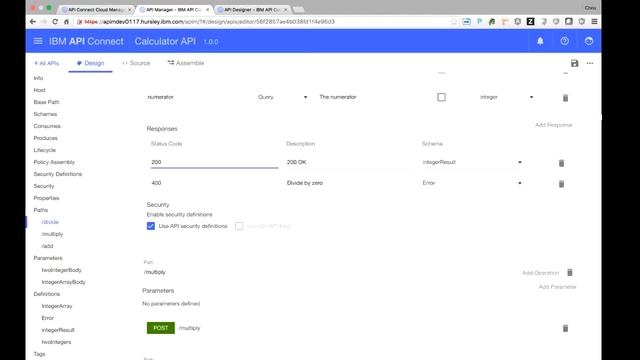640x360 pixels.
Task: Delete the 200 OK response
Action: point(561,163)
